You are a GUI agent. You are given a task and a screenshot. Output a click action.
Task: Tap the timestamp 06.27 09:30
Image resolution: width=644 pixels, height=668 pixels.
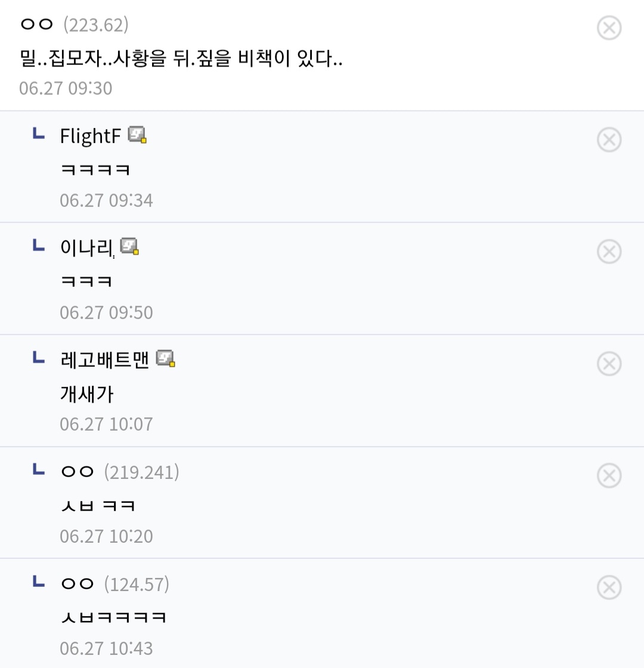point(66,88)
